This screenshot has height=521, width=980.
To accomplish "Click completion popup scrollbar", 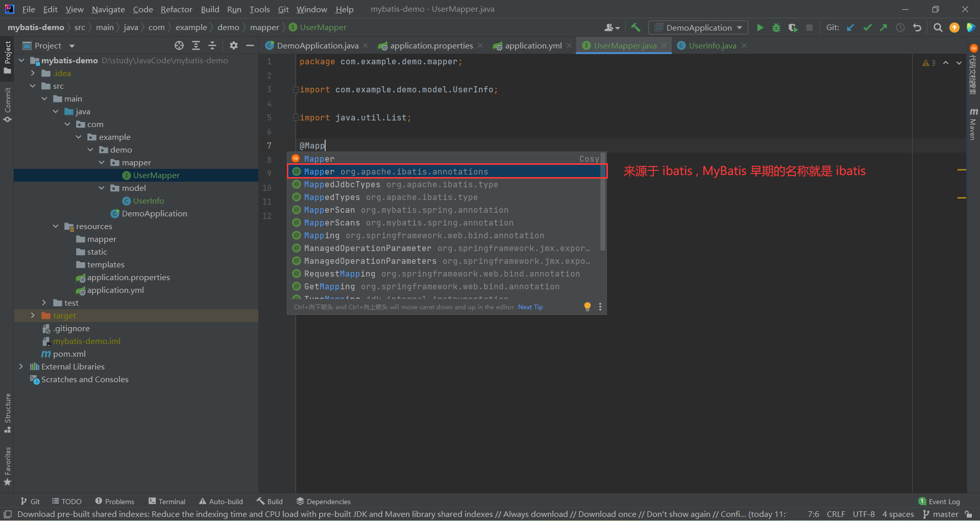I will 603,202.
